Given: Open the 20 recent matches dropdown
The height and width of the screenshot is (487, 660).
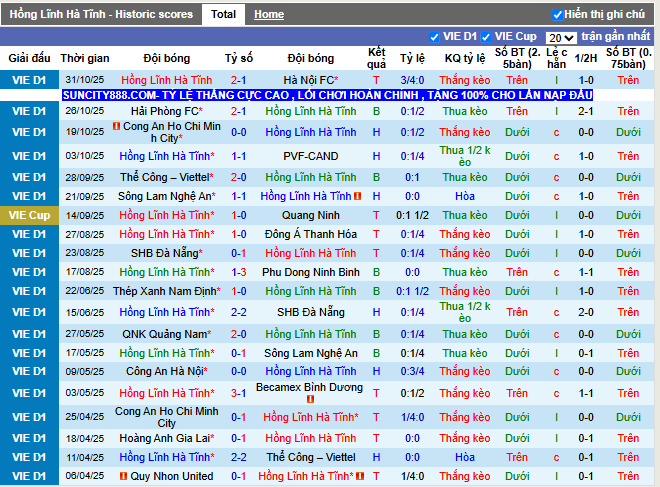Looking at the screenshot, I should [x=561, y=38].
